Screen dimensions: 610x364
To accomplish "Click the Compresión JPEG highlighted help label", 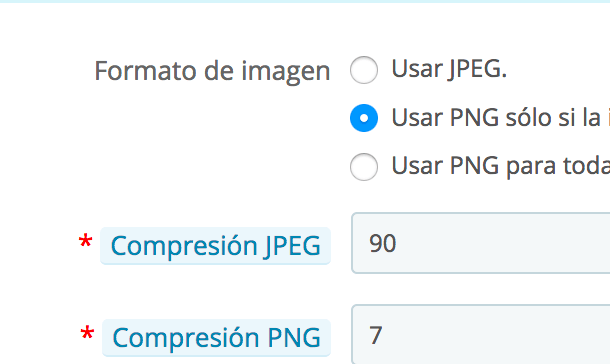I will point(216,246).
